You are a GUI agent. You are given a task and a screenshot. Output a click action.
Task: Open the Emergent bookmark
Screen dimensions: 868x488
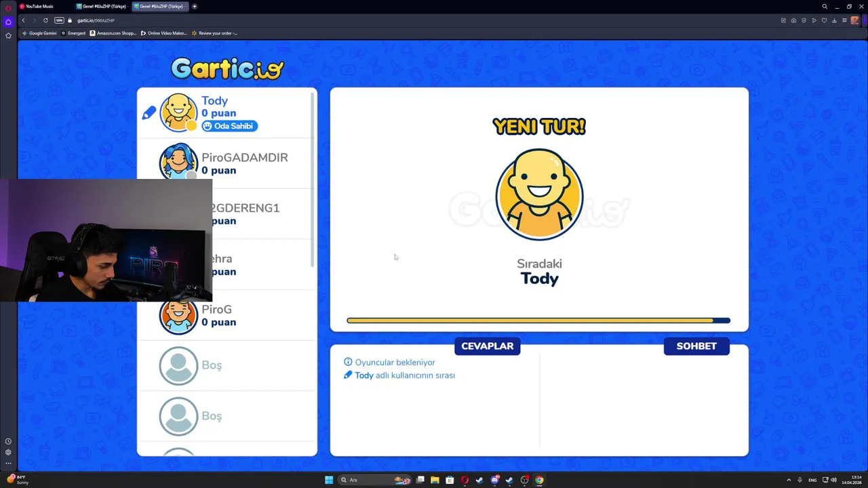click(x=73, y=33)
